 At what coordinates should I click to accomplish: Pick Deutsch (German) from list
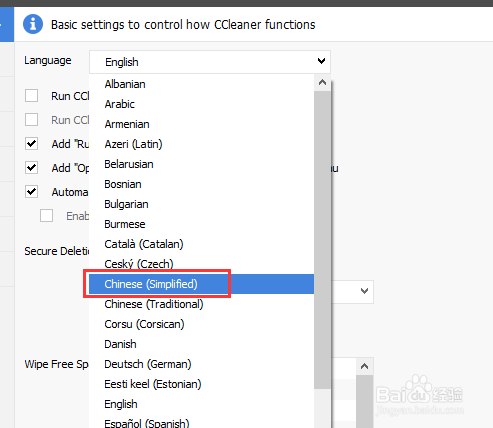click(201, 364)
